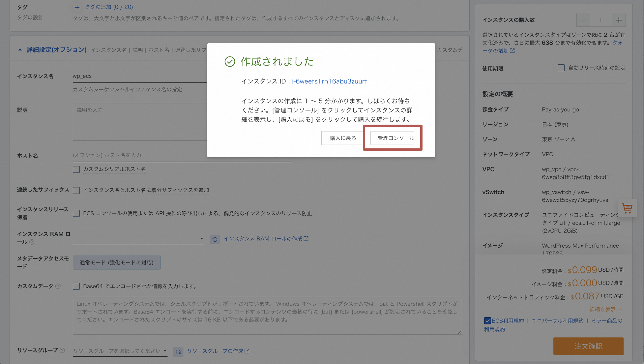This screenshot has width=644, height=364.
Task: Open help tooltip for リソースグループ
Action: [62, 350]
